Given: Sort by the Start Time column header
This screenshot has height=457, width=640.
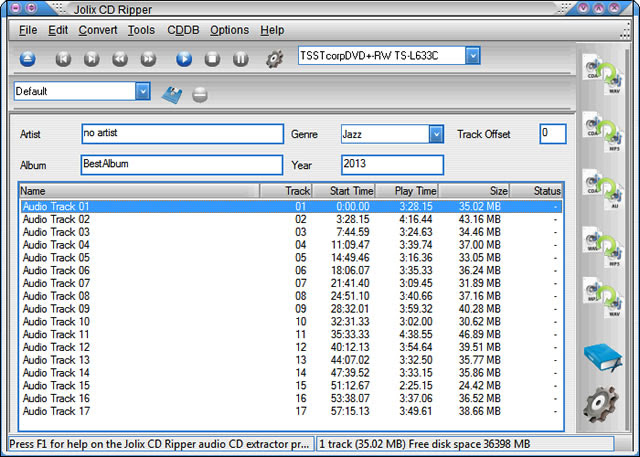Looking at the screenshot, I should [344, 191].
